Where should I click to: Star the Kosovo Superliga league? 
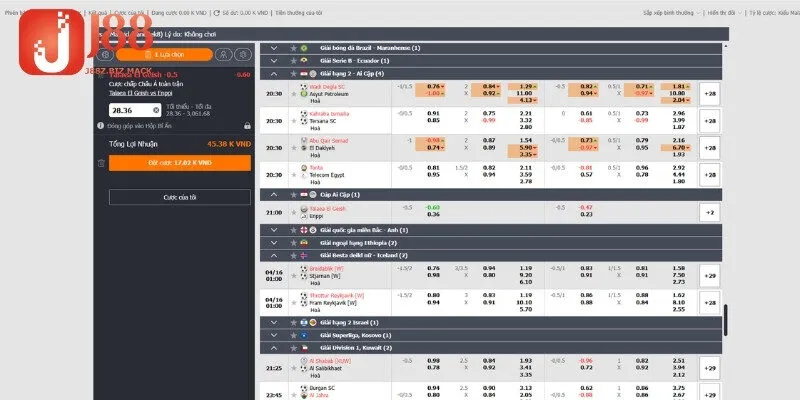click(293, 334)
